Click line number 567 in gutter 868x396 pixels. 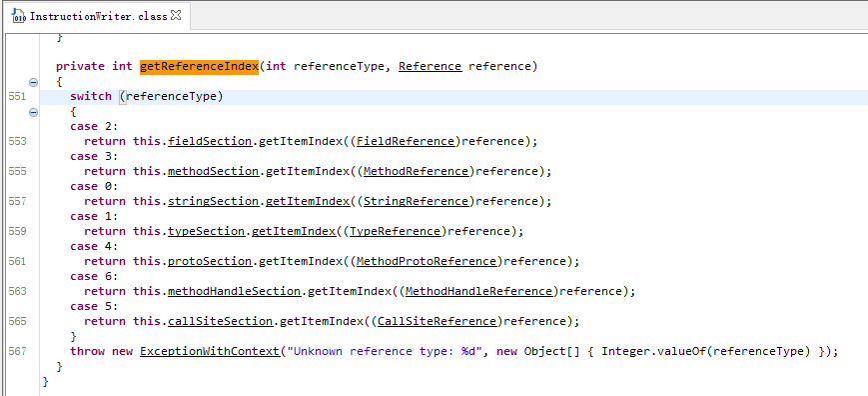17,351
